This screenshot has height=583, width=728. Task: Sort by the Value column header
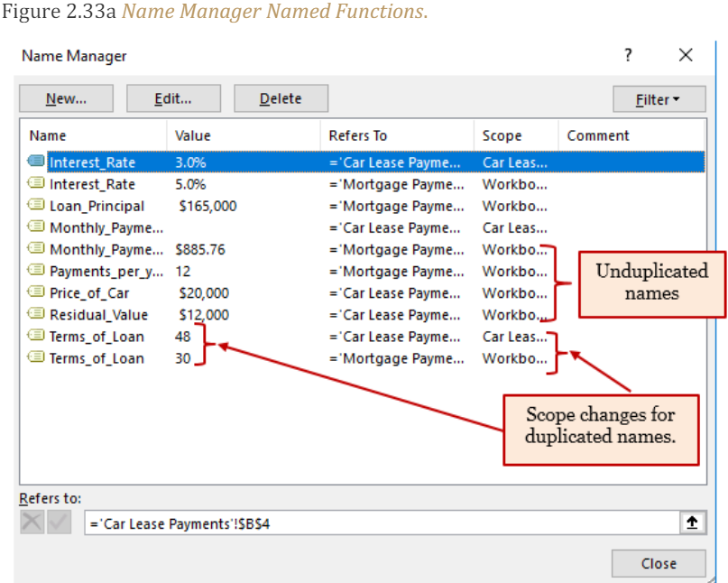(x=244, y=135)
